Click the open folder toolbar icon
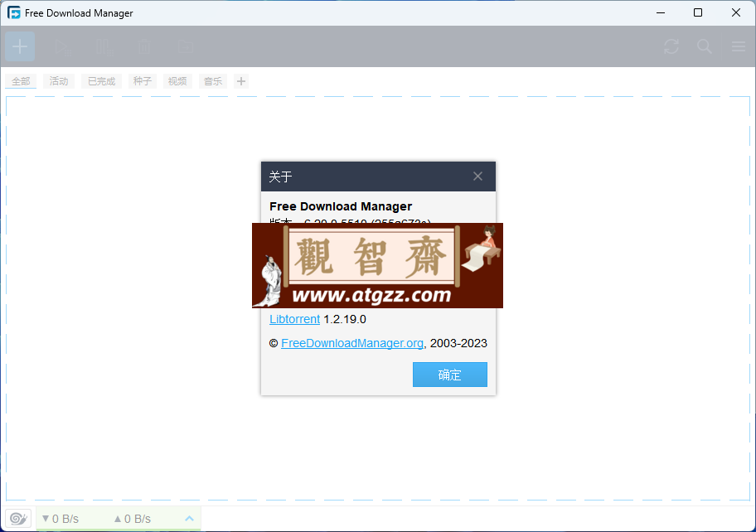The width and height of the screenshot is (756, 532). (x=185, y=47)
